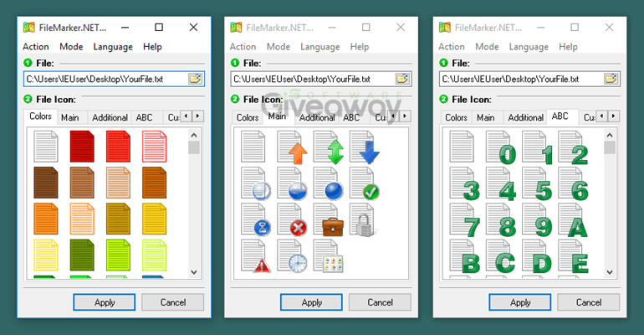Choose the number 1 file icon
This screenshot has height=335, width=644.
pos(537,147)
